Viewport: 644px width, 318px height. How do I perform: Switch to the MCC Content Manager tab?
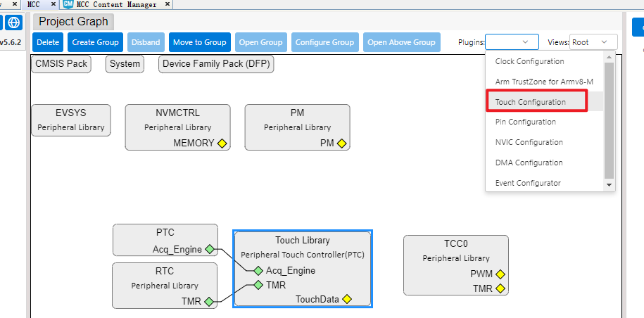tap(117, 4)
